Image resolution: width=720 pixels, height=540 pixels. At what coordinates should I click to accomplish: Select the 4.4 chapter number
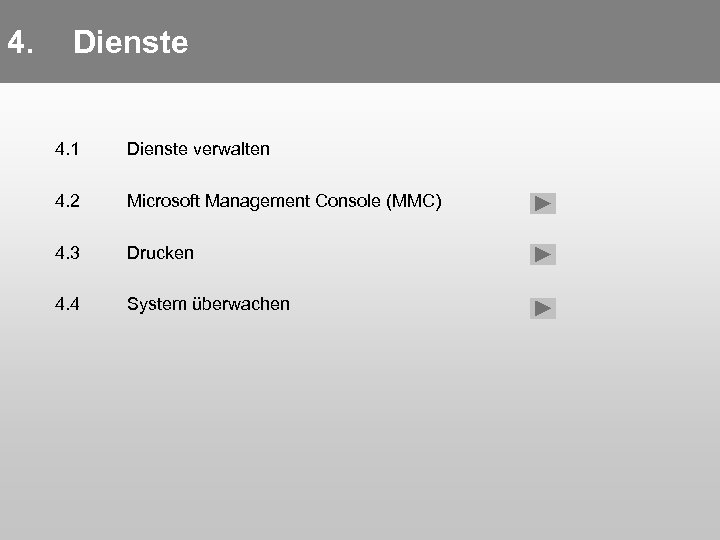pos(67,304)
